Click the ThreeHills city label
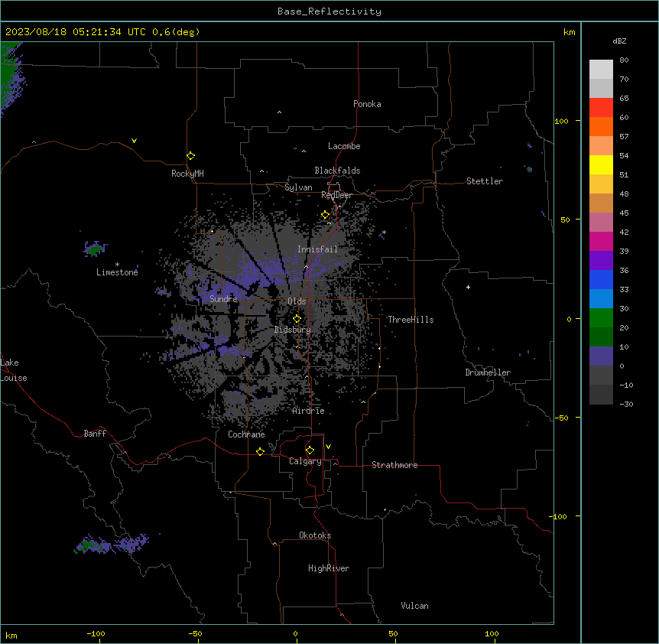 (411, 320)
